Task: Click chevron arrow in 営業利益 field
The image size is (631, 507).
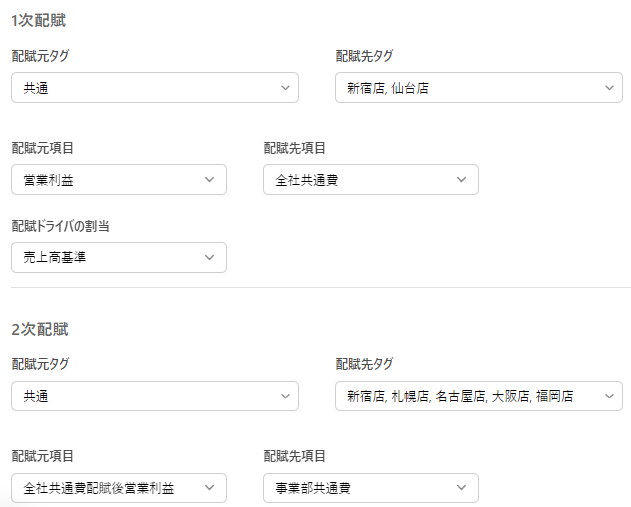Action: click(x=209, y=180)
